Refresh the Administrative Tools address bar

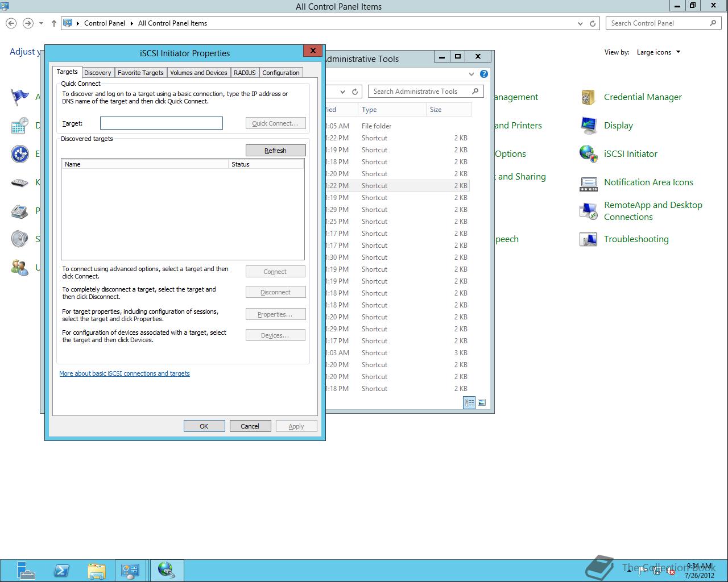pyautogui.click(x=355, y=92)
